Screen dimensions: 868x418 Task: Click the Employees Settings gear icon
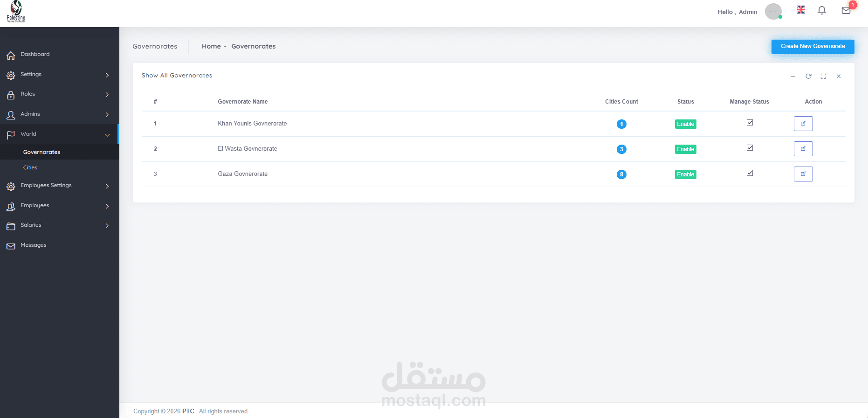click(11, 187)
